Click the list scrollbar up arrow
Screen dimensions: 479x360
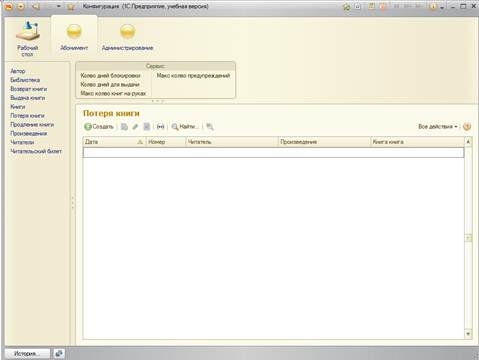point(468,142)
